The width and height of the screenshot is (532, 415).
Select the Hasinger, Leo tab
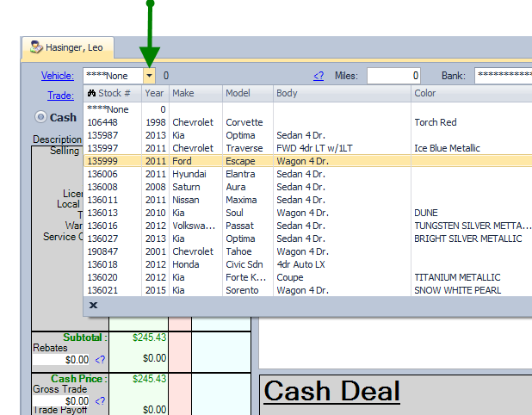(68, 47)
